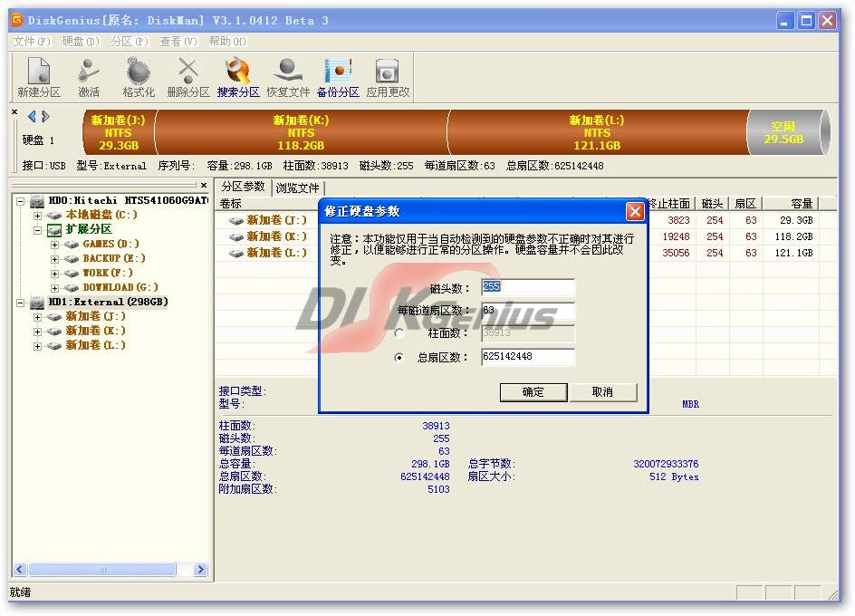Image resolution: width=855 pixels, height=616 pixels.
Task: Select the HD1 External disk icon in tree
Action: [x=37, y=303]
